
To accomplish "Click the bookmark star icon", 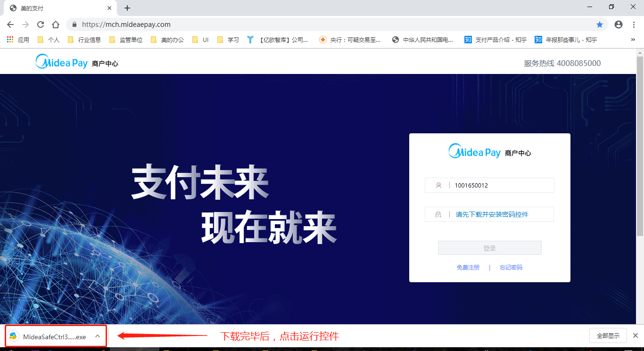I will pyautogui.click(x=600, y=24).
